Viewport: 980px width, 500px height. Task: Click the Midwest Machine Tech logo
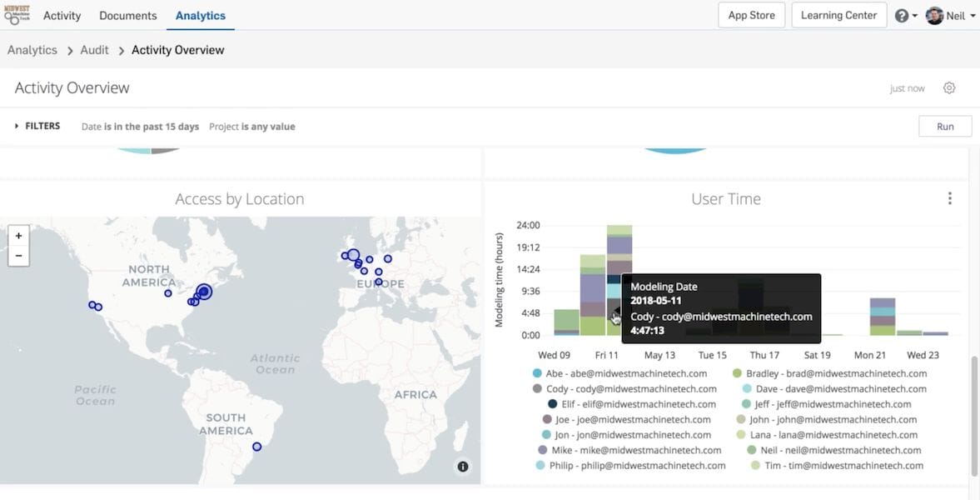[17, 15]
